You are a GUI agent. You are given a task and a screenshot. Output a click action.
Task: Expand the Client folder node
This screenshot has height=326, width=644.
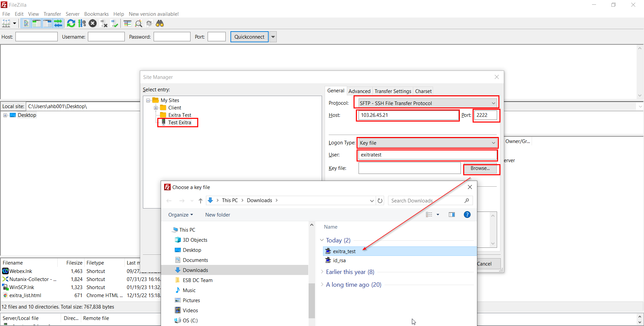click(x=156, y=108)
